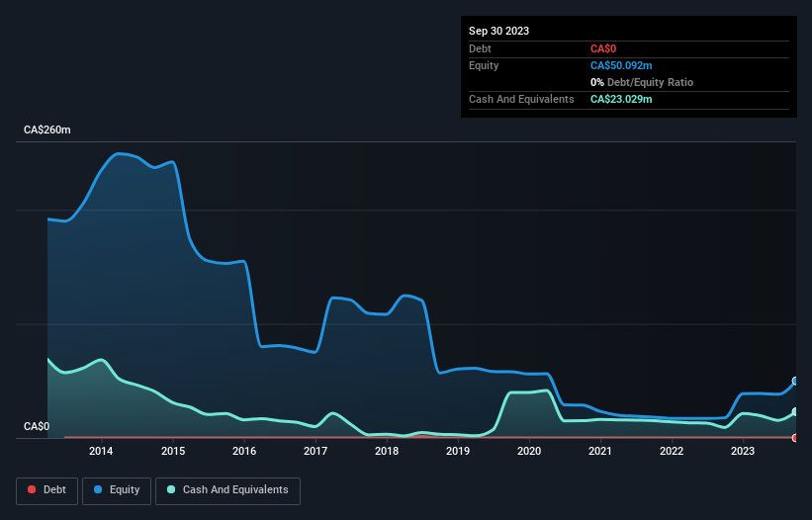Viewport: 812px width, 520px height.
Task: Toggle the Equity series legend button
Action: point(117,490)
